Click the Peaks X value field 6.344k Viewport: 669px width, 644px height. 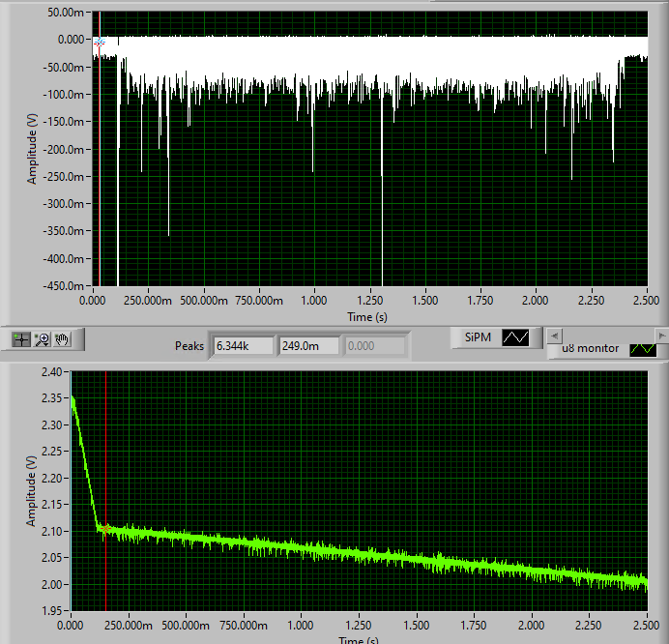(x=244, y=345)
